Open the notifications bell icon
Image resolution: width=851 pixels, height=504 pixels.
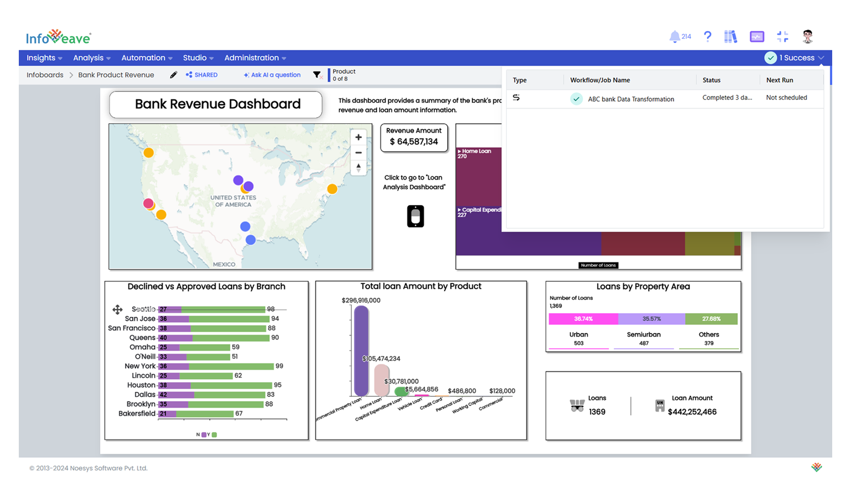pos(675,37)
